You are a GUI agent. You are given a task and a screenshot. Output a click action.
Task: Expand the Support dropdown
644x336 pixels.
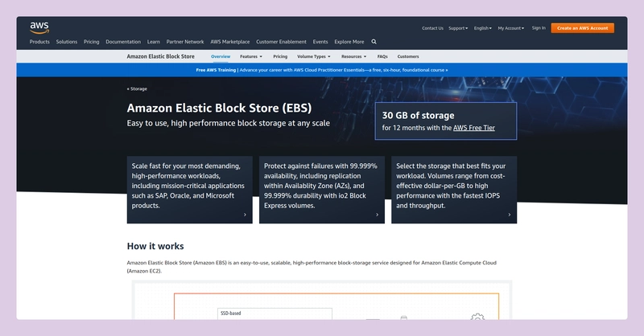458,28
